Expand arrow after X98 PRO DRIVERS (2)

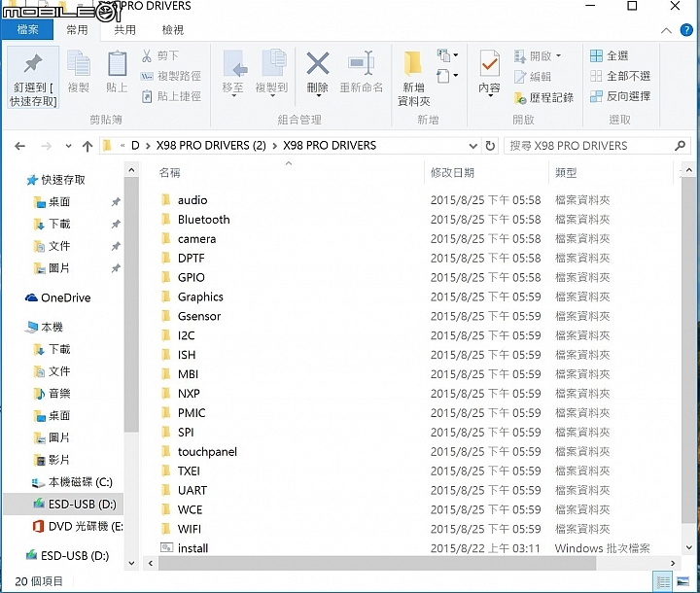274,146
